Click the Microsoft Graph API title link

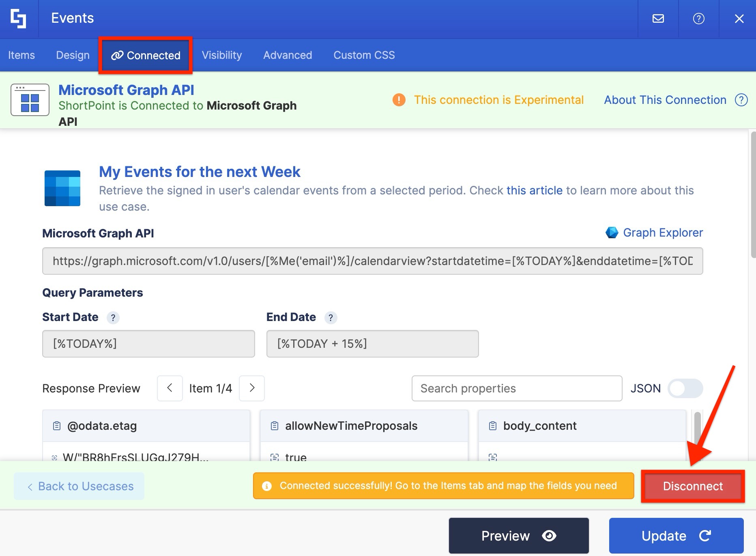[x=126, y=90]
